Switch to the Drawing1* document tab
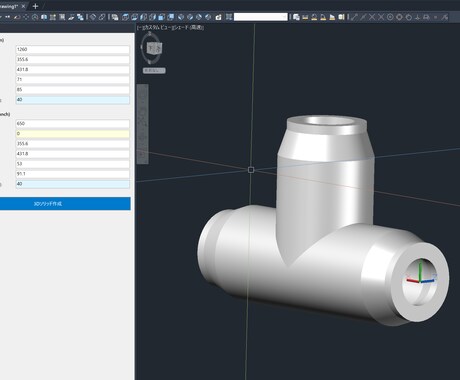460x380 pixels. [8, 6]
